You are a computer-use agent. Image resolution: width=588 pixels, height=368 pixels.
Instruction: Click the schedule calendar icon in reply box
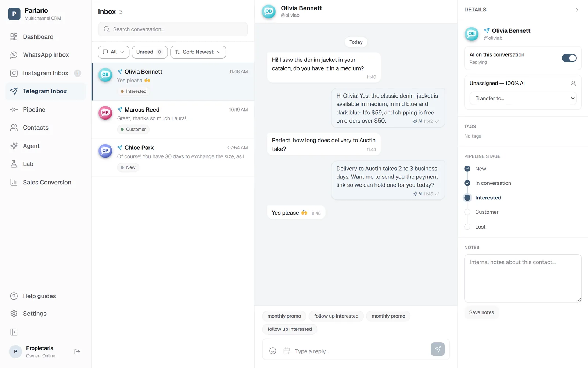point(287,351)
